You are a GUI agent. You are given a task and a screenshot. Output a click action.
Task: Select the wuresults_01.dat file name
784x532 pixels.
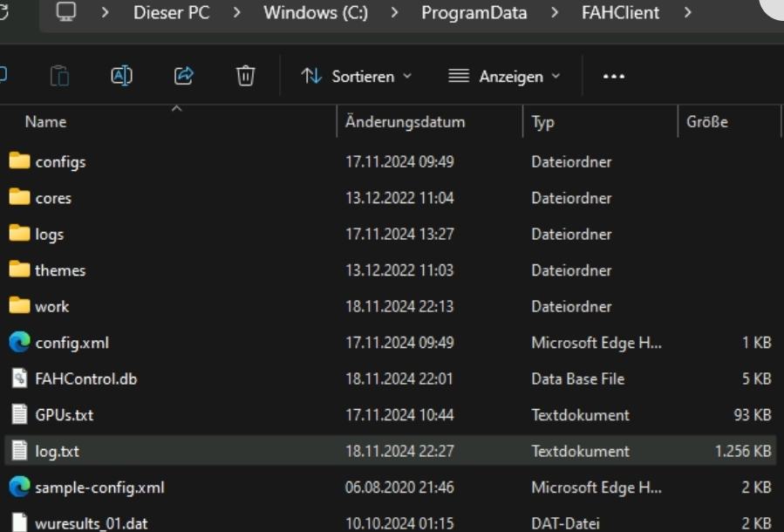[92, 523]
